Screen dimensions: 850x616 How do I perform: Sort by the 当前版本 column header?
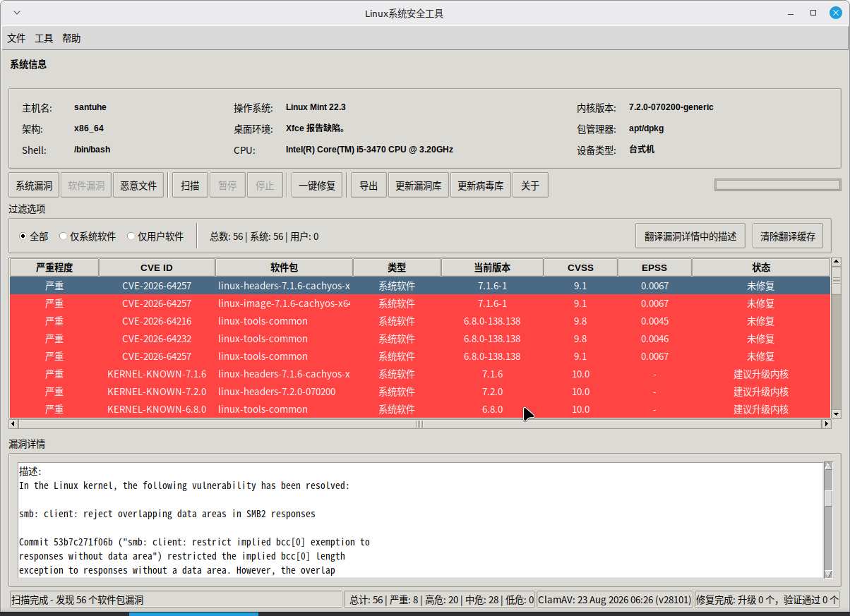point(492,267)
